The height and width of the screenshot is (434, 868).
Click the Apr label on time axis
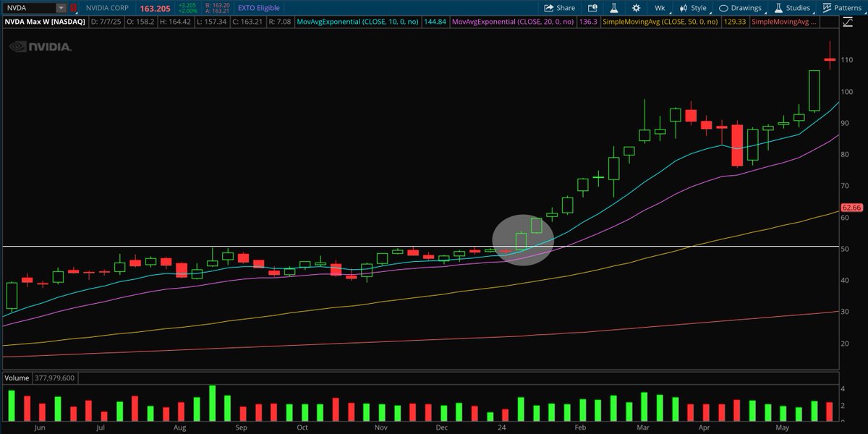[x=705, y=427]
